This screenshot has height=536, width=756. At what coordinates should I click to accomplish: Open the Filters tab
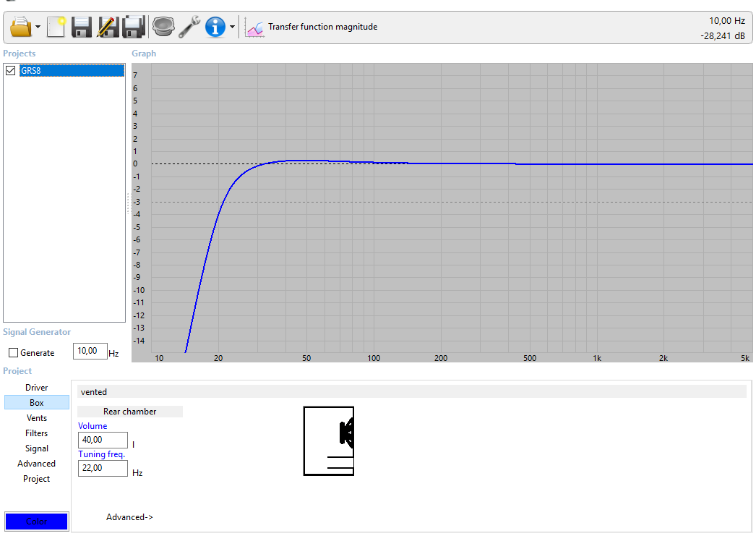[37, 433]
